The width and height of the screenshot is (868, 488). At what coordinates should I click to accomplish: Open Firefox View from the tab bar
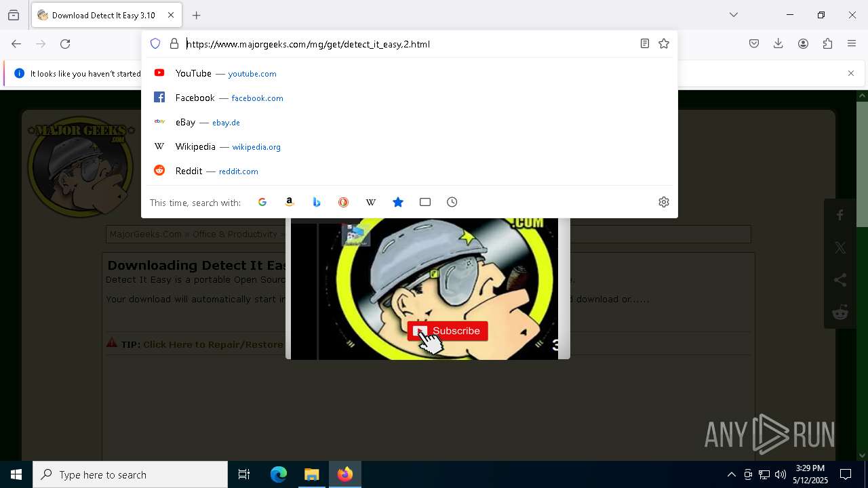pyautogui.click(x=14, y=15)
